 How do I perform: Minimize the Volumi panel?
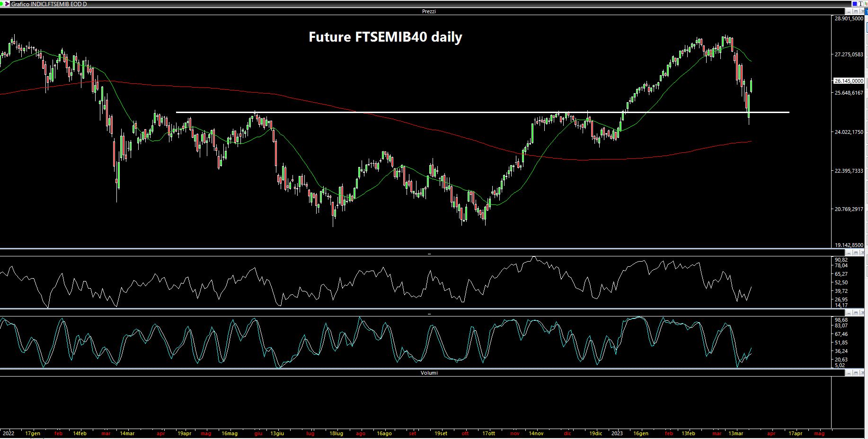click(x=849, y=373)
